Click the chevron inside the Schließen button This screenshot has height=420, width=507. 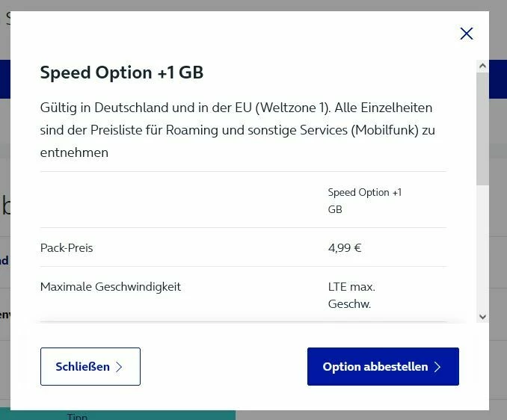tap(120, 367)
